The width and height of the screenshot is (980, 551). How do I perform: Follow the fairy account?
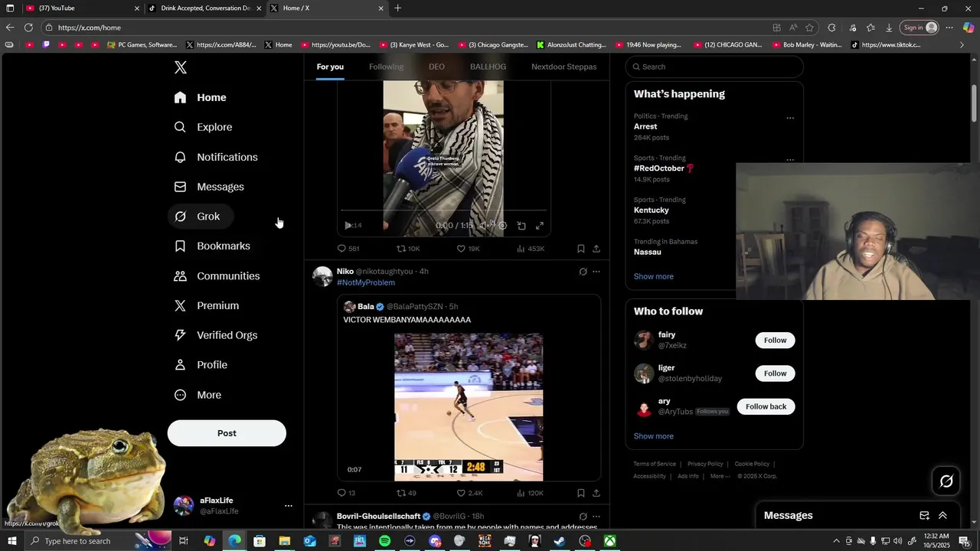(775, 341)
